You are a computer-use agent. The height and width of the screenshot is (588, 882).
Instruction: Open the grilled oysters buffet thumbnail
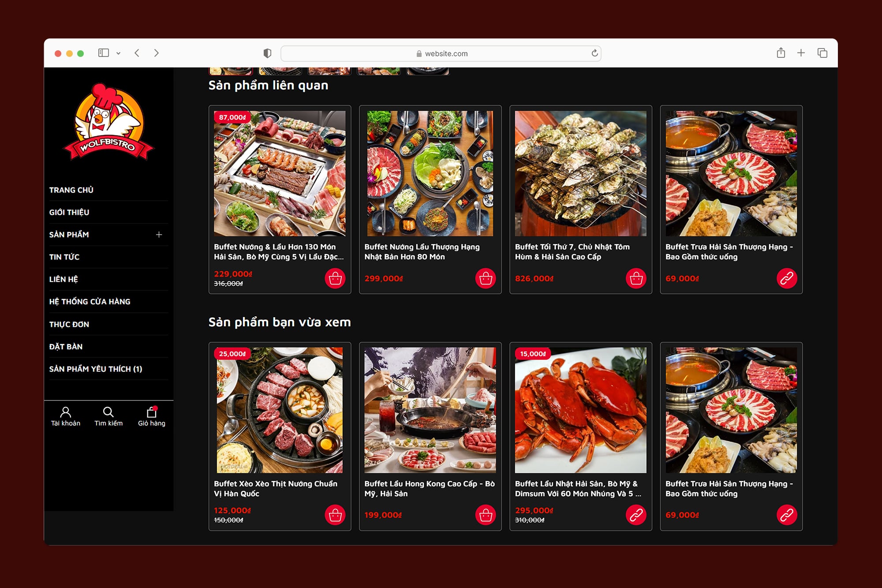coord(580,173)
